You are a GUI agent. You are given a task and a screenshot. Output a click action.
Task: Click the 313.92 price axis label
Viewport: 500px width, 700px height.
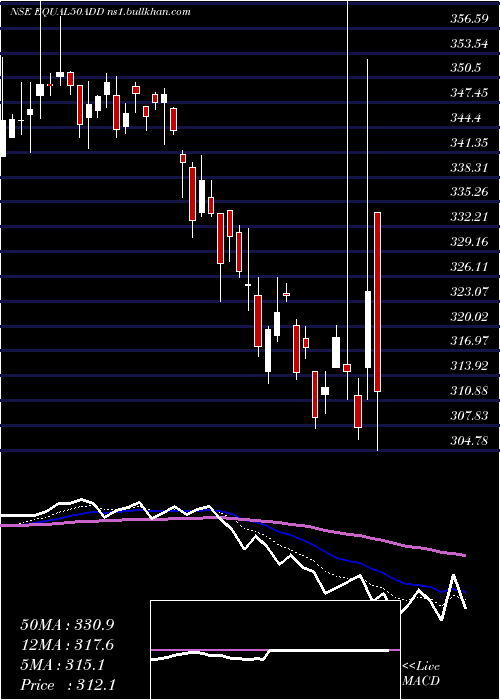pyautogui.click(x=469, y=366)
